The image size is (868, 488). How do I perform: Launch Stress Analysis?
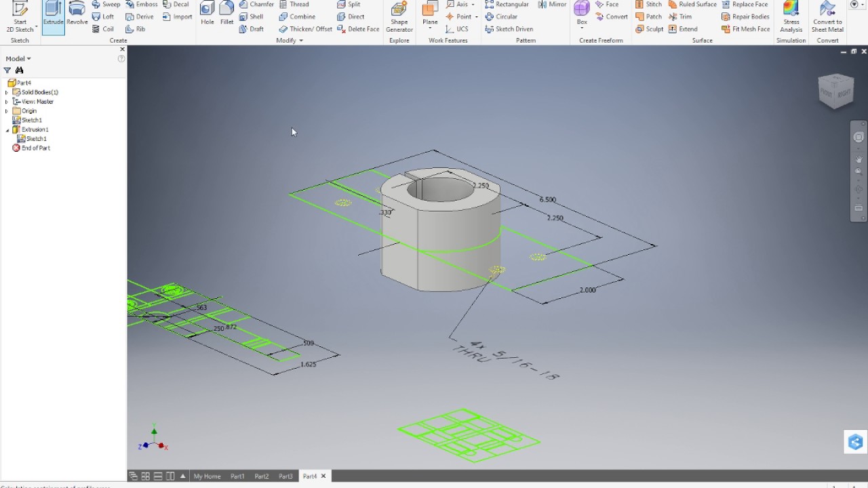coord(791,17)
